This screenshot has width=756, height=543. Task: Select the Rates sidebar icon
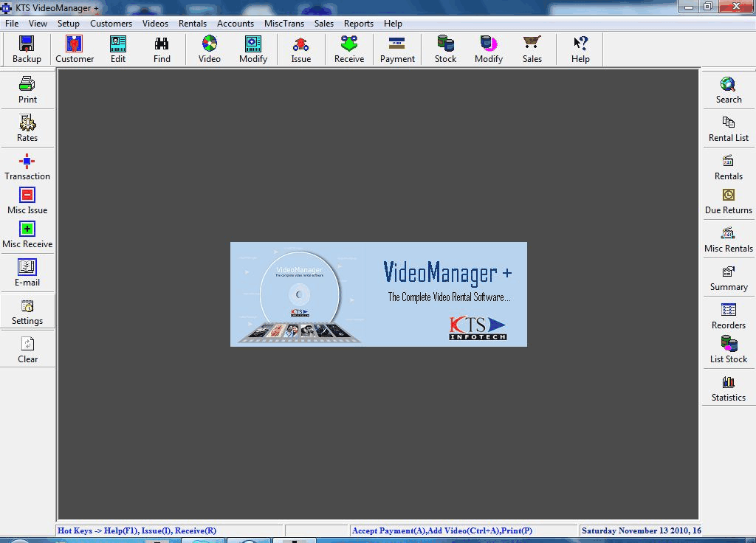tap(27, 127)
